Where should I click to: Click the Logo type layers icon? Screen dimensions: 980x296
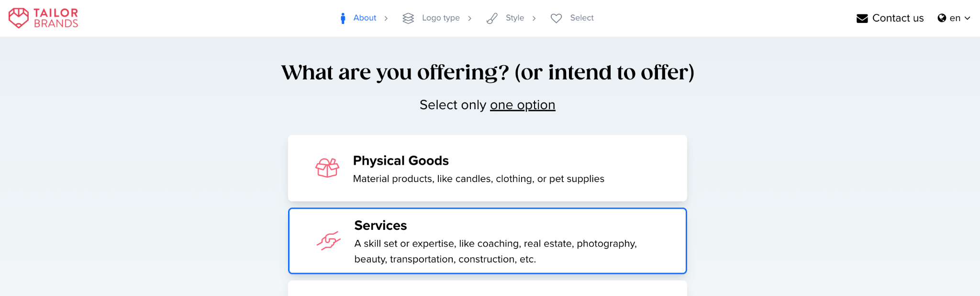pyautogui.click(x=408, y=18)
